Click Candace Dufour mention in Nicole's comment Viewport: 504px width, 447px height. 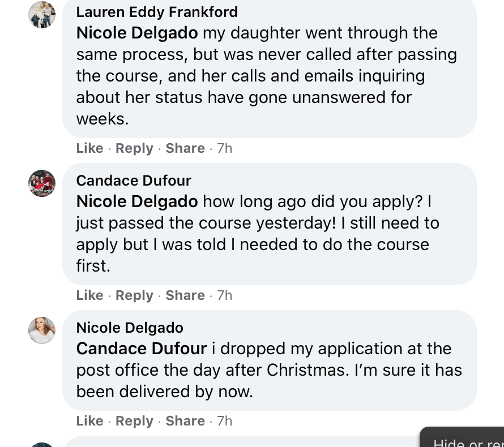(x=142, y=349)
